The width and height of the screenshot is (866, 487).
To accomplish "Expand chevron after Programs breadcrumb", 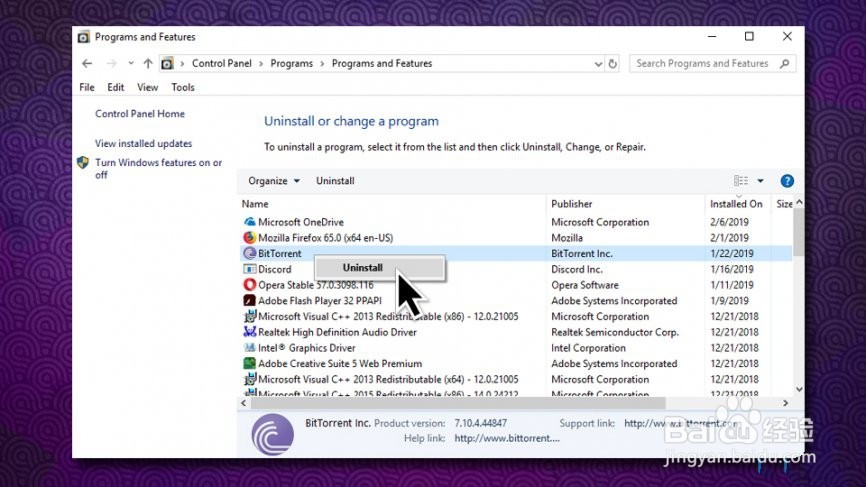I will coord(323,63).
